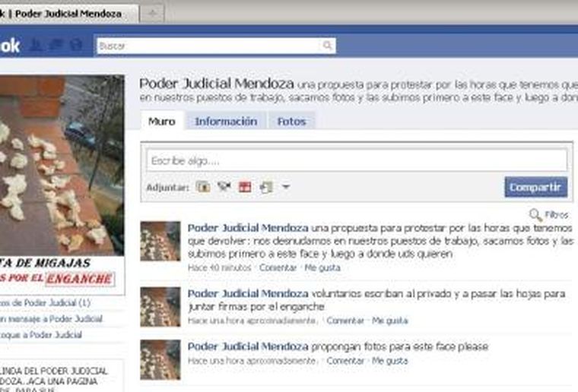
Task: Click the voluntarios post's Hace una hora timestamp
Action: point(252,321)
